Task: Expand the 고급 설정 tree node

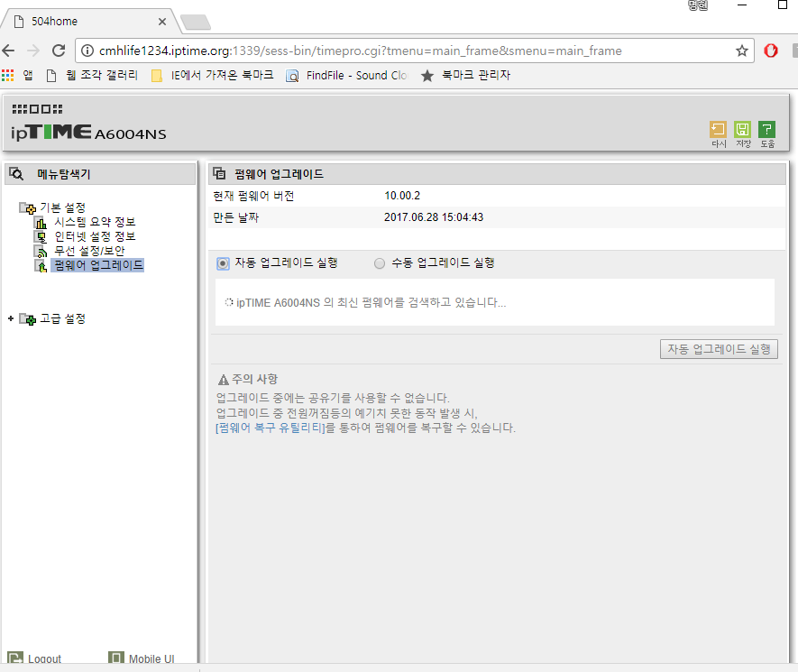Action: click(x=11, y=318)
